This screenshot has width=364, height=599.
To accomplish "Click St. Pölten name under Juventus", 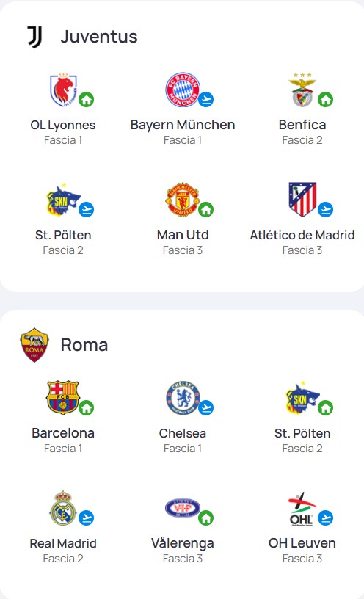I will (63, 235).
